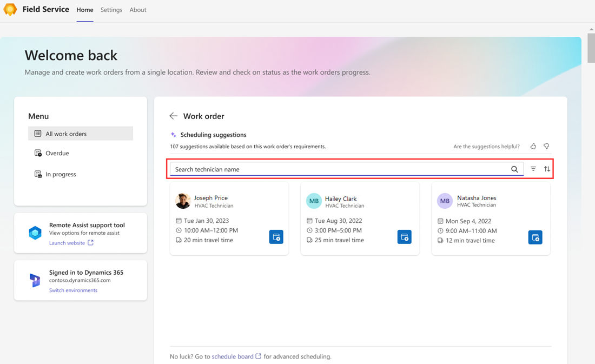Click the schedule board external-link icon

[x=259, y=356]
